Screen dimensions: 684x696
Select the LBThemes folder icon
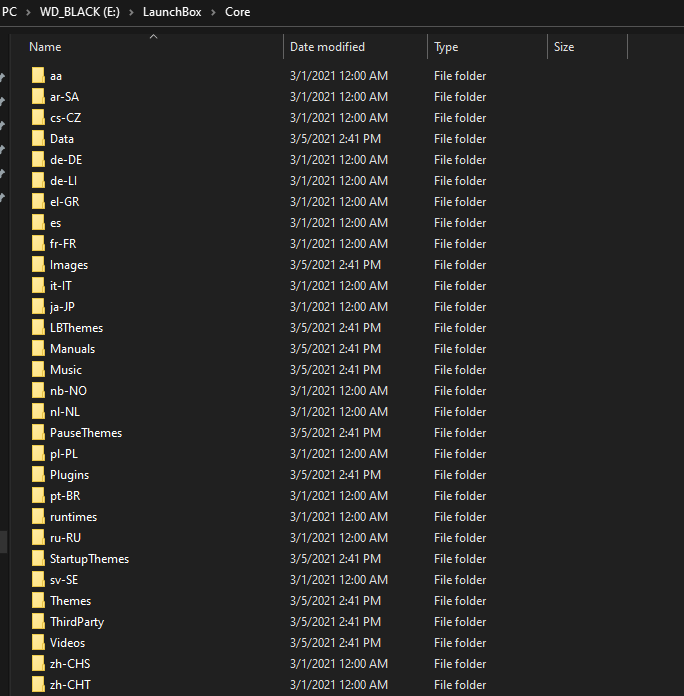click(38, 328)
